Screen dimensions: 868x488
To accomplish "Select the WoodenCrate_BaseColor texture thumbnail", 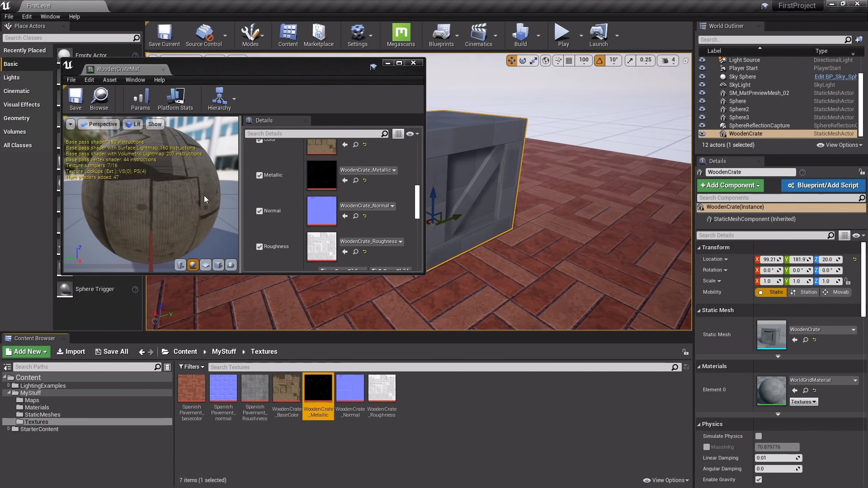I will point(286,388).
